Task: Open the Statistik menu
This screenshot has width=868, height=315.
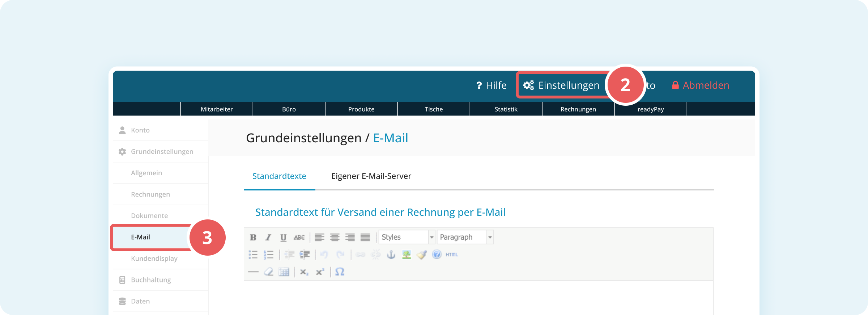Action: (506, 109)
